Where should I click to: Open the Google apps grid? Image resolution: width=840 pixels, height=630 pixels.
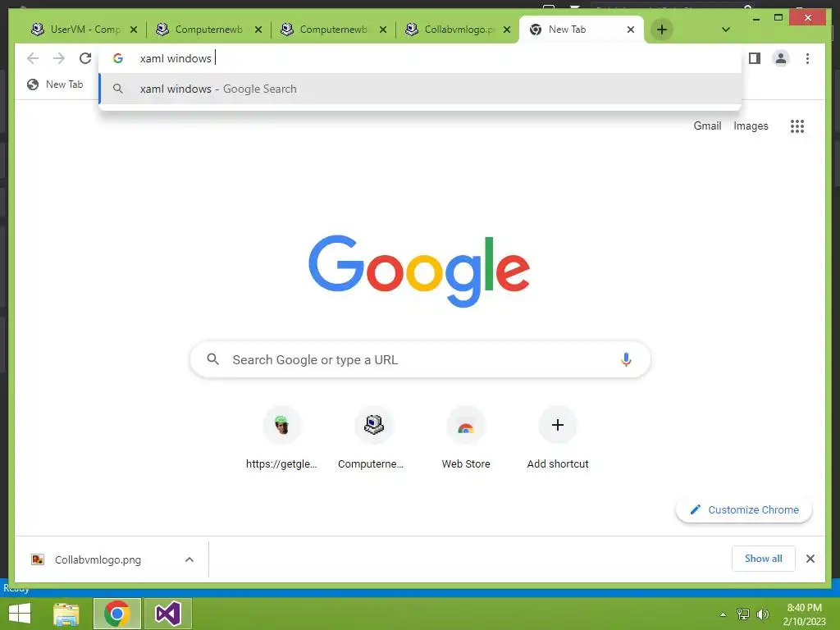pyautogui.click(x=797, y=126)
